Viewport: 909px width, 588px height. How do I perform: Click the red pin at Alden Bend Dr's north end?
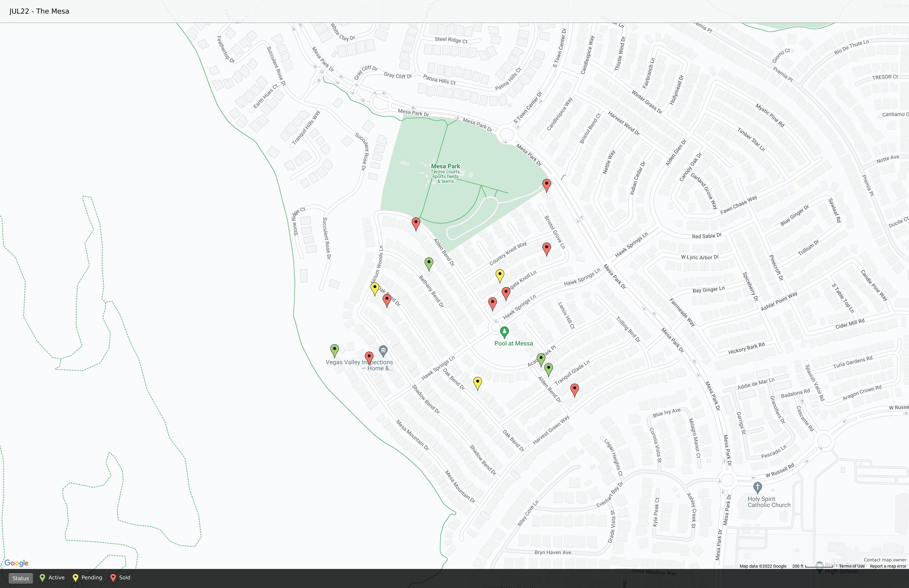(x=416, y=223)
